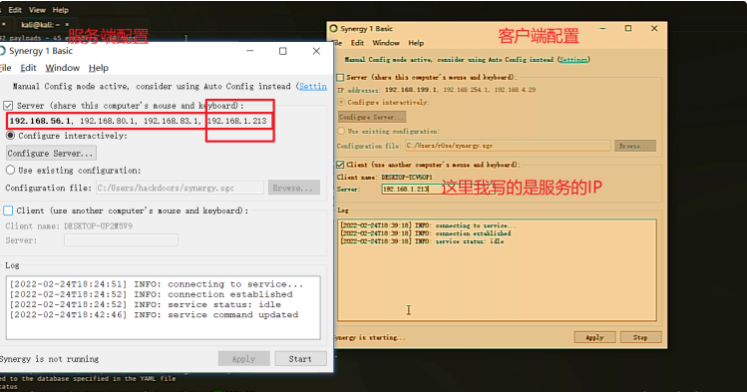
Task: Click the Synergy logo icon in left window
Action: (x=2, y=50)
